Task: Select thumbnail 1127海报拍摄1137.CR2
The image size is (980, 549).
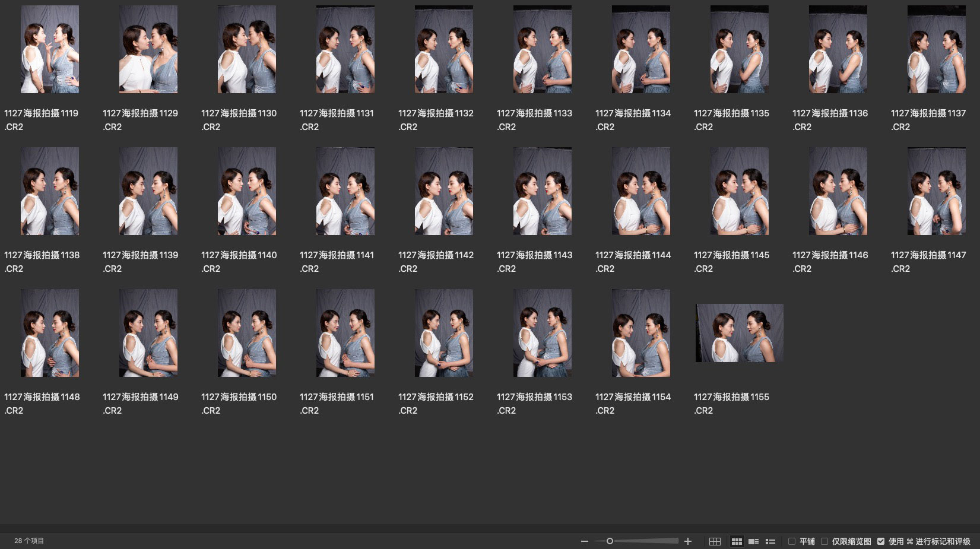Action: point(937,49)
